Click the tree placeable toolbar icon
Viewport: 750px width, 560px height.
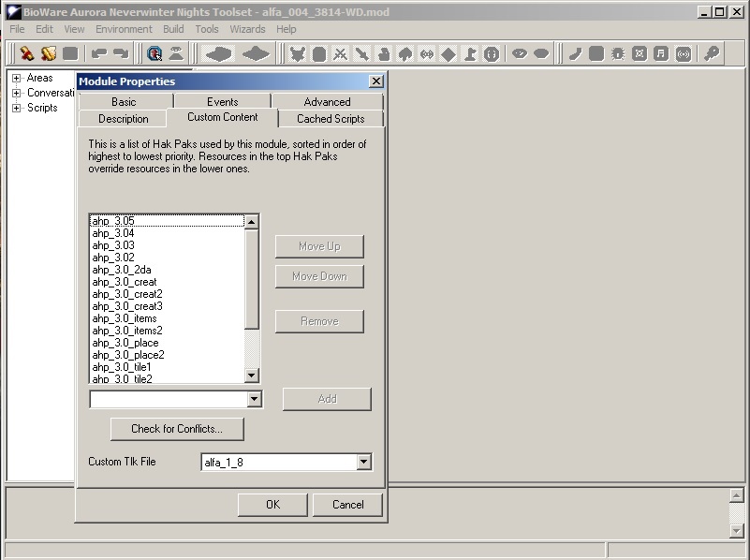click(x=404, y=53)
